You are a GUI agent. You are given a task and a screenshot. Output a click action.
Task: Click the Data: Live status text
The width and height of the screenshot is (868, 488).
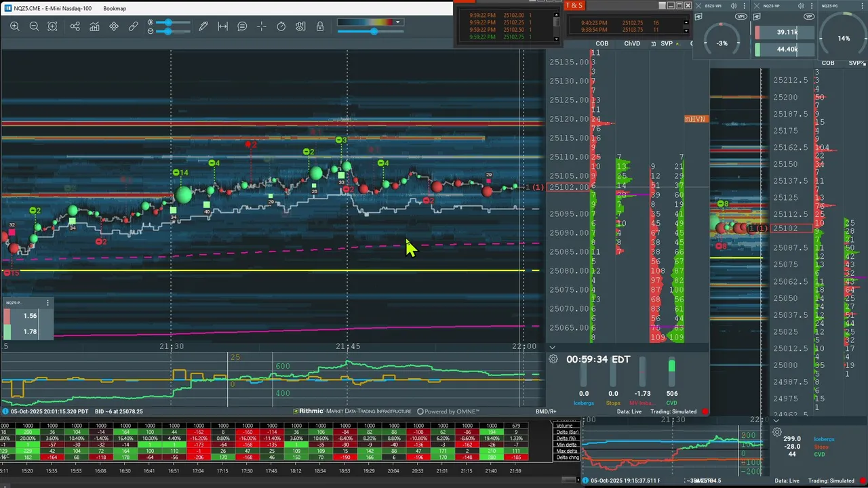pos(629,411)
